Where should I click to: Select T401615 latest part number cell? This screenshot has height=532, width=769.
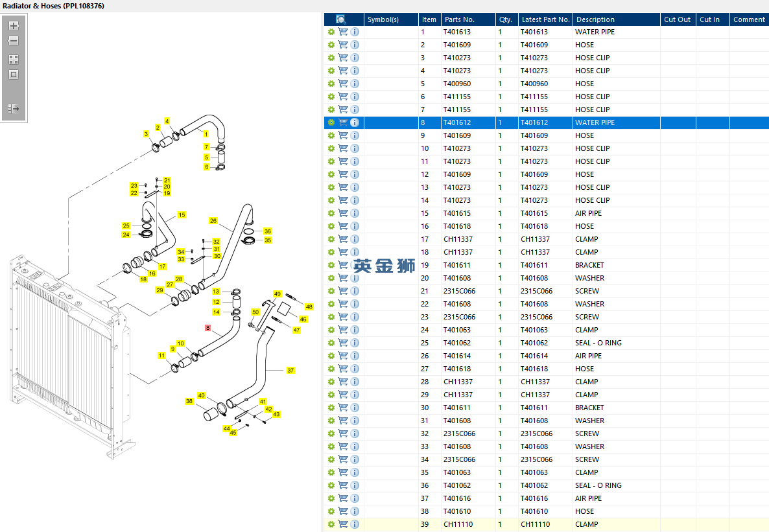534,213
